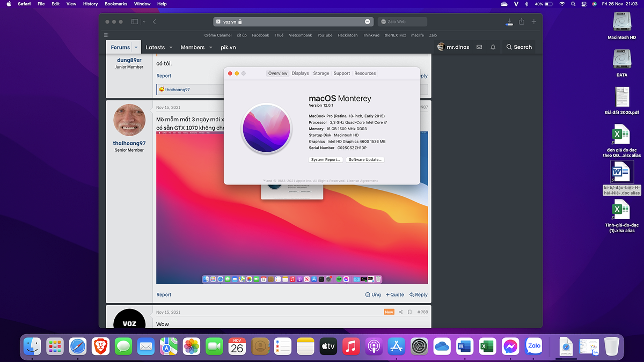Open System Preferences from the Dock
Image resolution: width=644 pixels, height=362 pixels.
419,347
